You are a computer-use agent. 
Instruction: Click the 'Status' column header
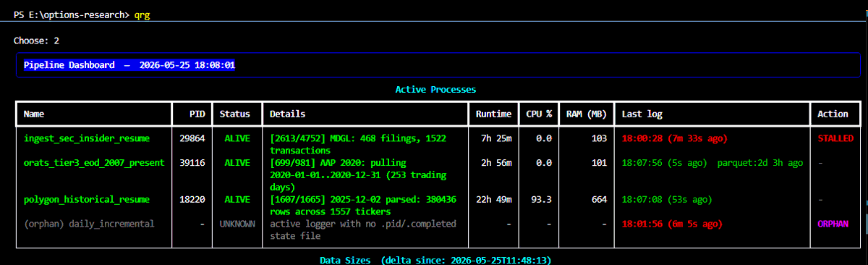point(235,114)
